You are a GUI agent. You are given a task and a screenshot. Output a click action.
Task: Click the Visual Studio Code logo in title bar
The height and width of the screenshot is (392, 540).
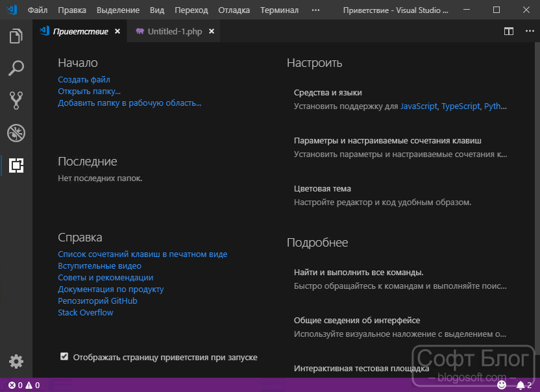pyautogui.click(x=12, y=10)
